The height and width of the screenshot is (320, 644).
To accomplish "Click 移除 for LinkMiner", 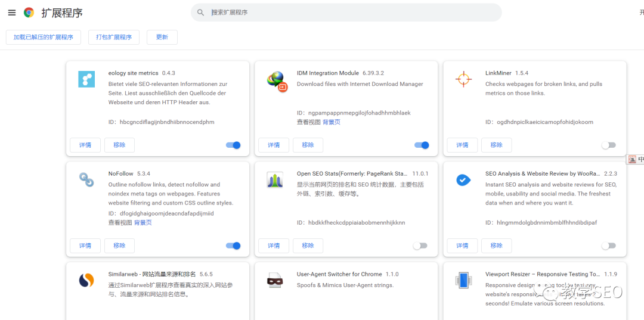I will click(x=497, y=145).
